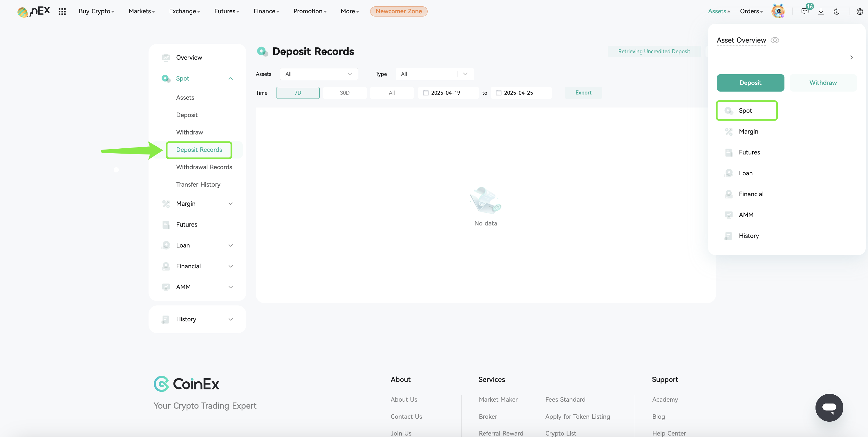Click the end date field 2025-04-25
This screenshot has height=437, width=868.
coord(521,93)
